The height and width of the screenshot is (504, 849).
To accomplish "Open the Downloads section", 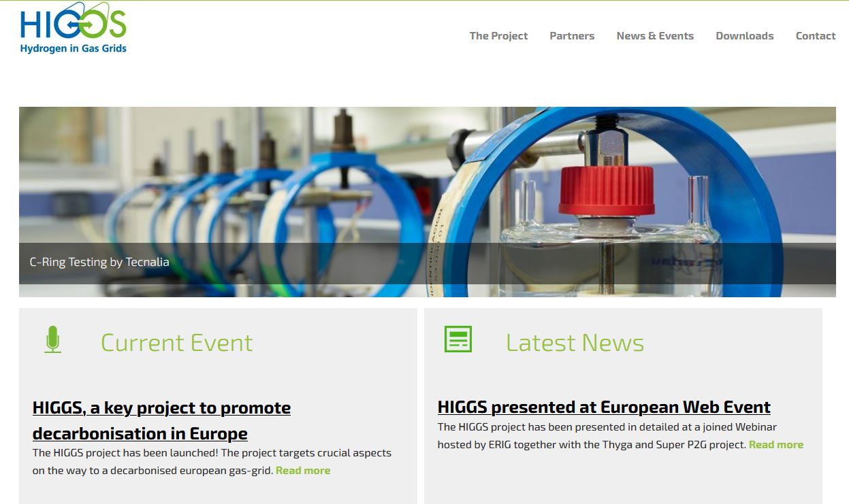I will 744,35.
